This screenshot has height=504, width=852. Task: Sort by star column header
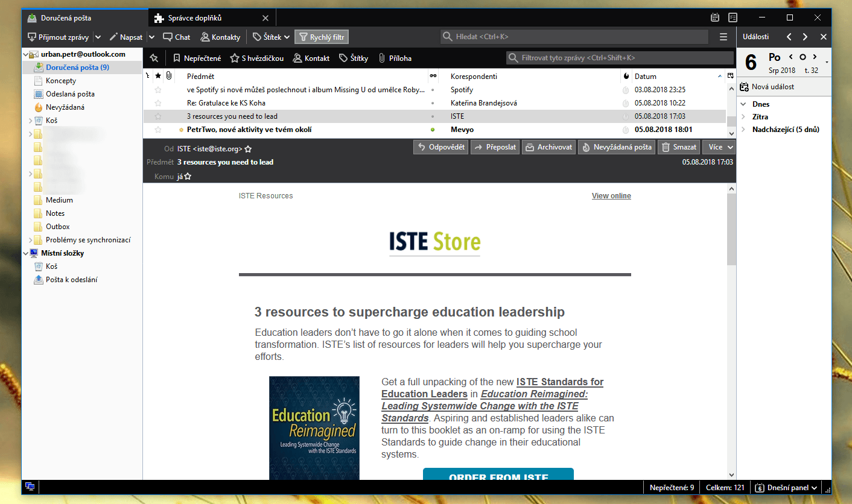tap(158, 76)
